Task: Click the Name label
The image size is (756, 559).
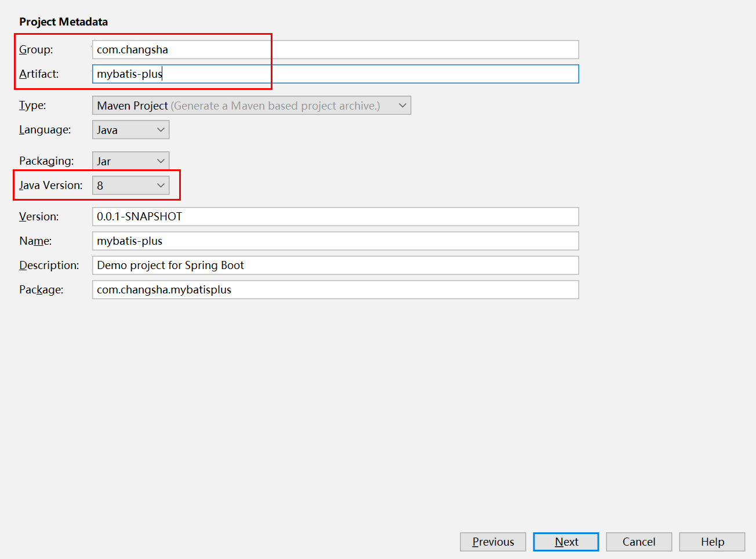Action: [x=35, y=241]
